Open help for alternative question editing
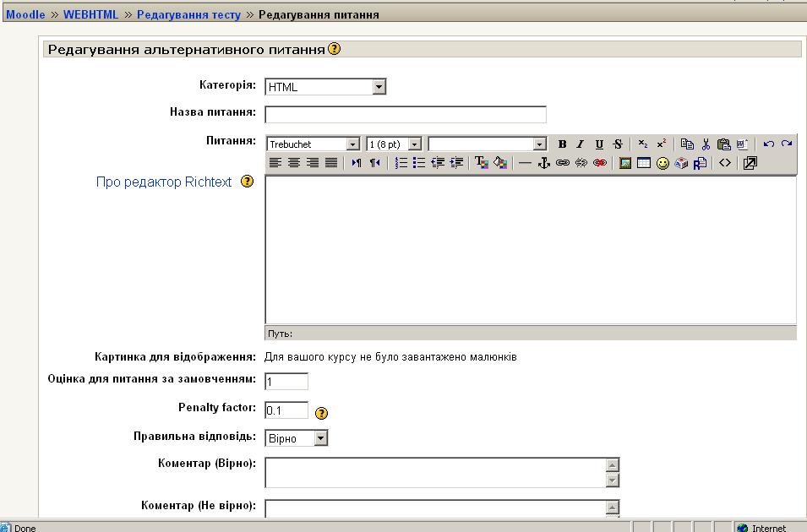The image size is (807, 532). coord(334,49)
